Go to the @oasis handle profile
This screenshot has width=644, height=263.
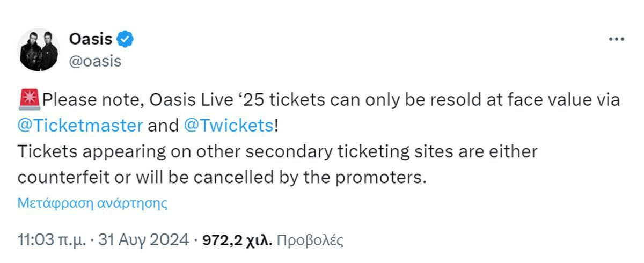(x=95, y=61)
